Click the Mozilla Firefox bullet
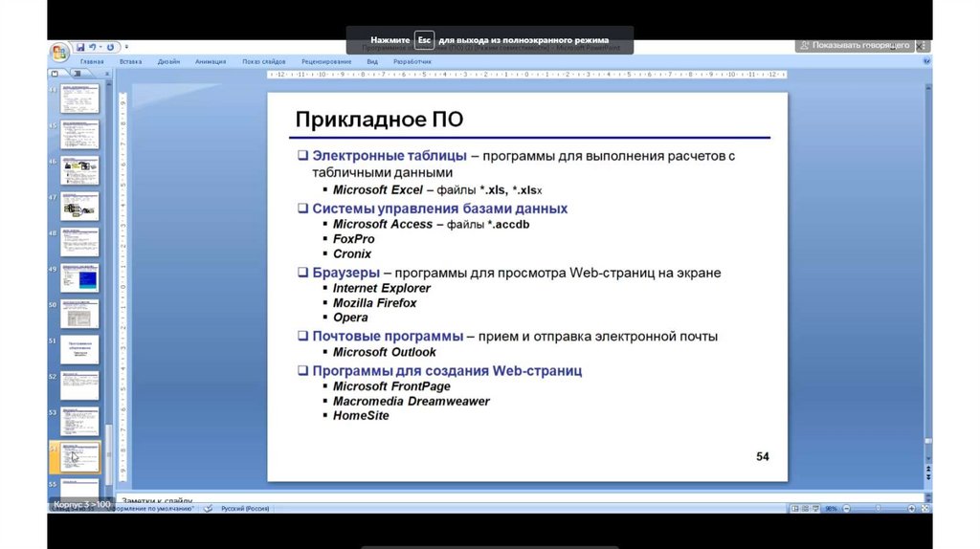This screenshot has width=980, height=549. click(374, 303)
